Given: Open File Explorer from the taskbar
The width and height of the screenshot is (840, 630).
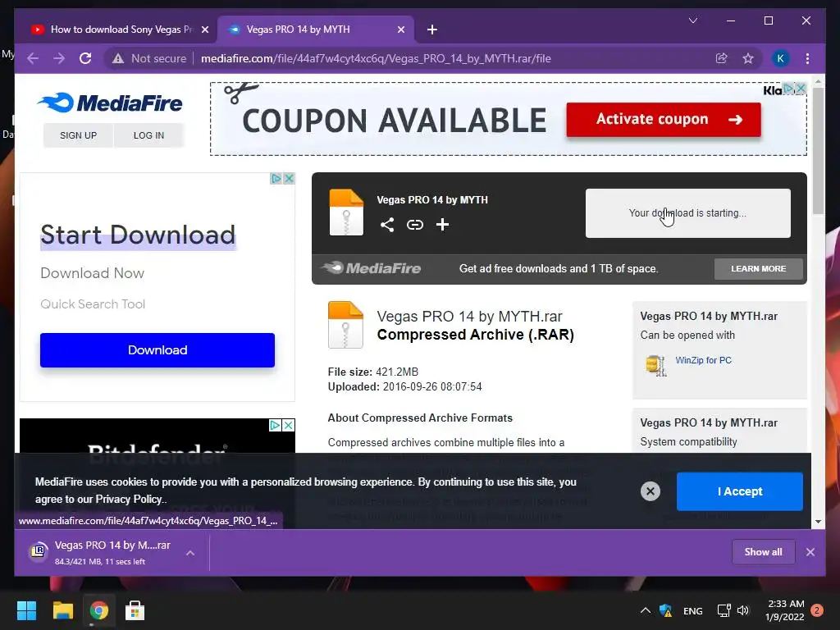Looking at the screenshot, I should pyautogui.click(x=62, y=610).
